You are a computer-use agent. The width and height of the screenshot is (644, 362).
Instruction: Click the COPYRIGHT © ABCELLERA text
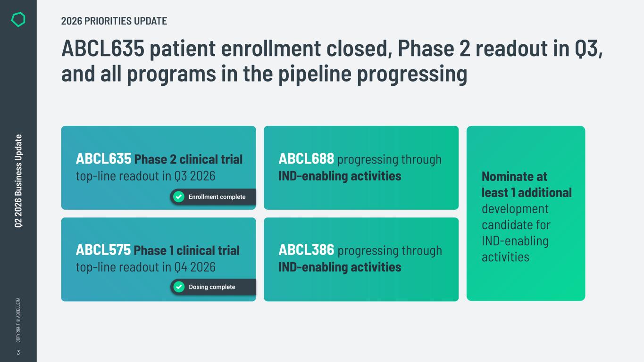click(x=18, y=320)
